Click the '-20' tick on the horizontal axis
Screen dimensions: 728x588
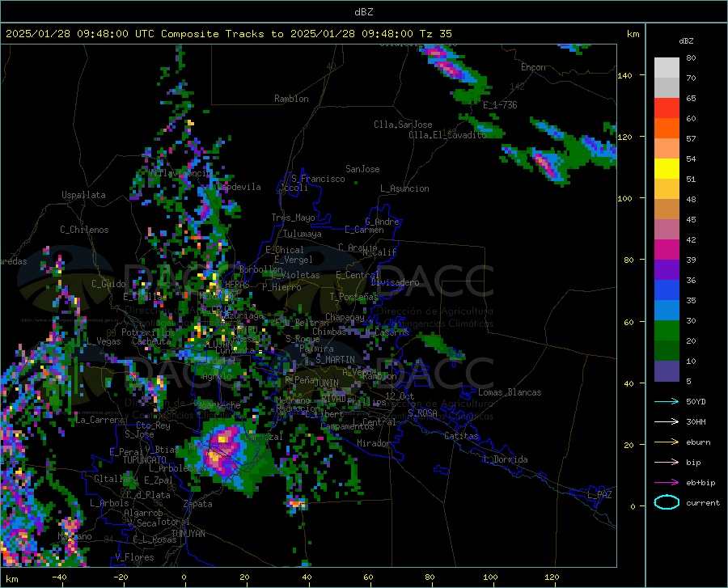pyautogui.click(x=121, y=577)
